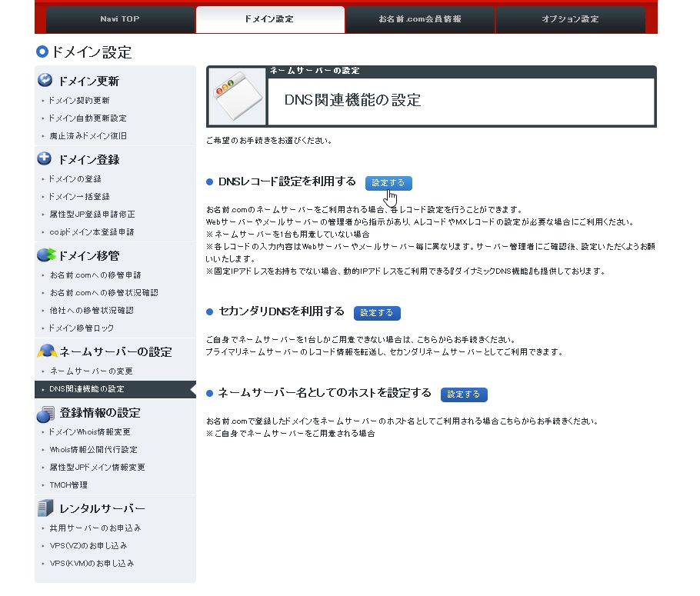Click the ドメイン移管 globe arrow icon
700x596 pixels.
pyautogui.click(x=46, y=255)
